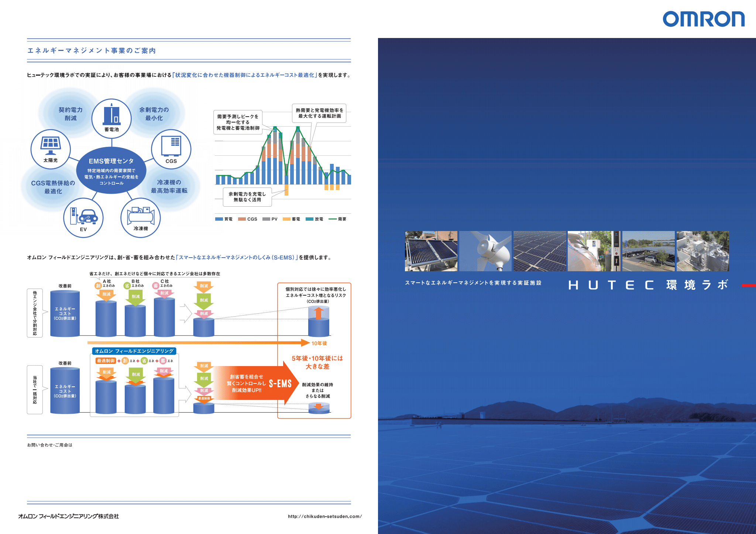Click the S-EMS orange arrow graphic
The width and height of the screenshot is (756, 534).
(x=256, y=383)
